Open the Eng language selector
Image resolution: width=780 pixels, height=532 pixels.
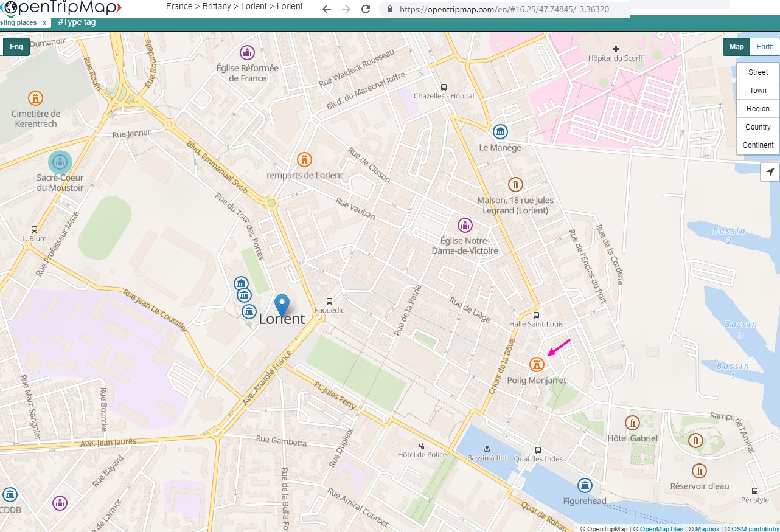(16, 47)
